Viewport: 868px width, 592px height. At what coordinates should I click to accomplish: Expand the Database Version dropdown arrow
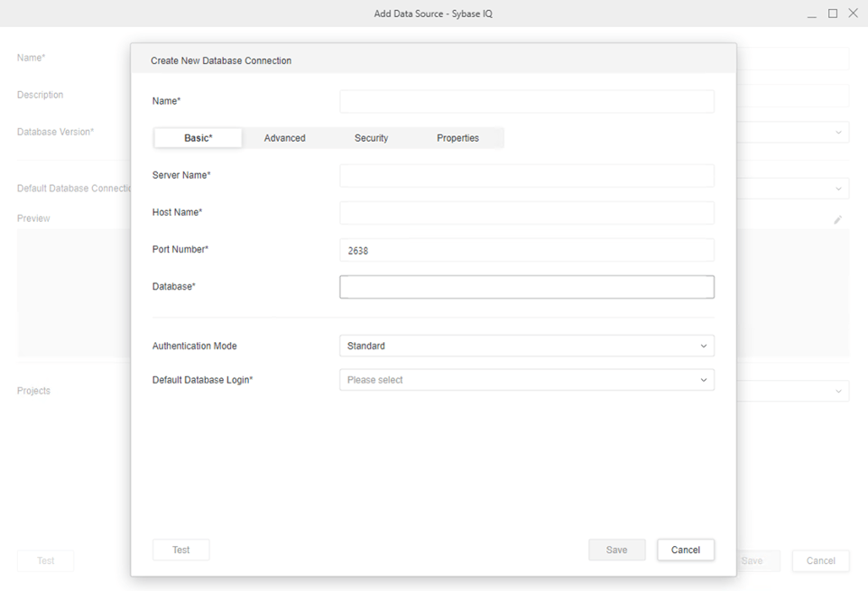838,133
